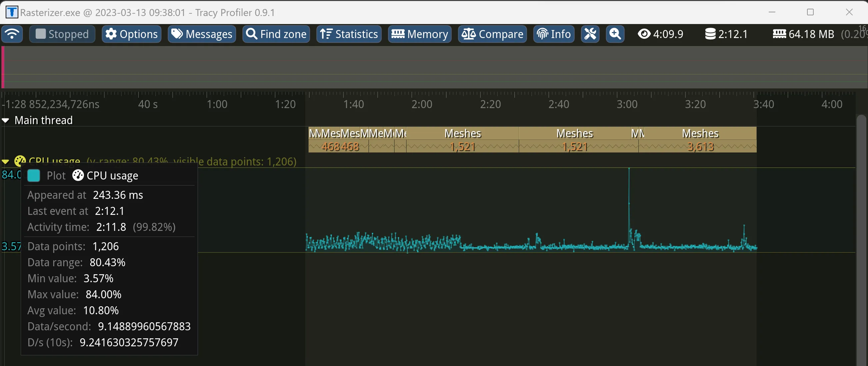The image size is (868, 366).
Task: Click the Max value 84.00% text
Action: (x=74, y=295)
